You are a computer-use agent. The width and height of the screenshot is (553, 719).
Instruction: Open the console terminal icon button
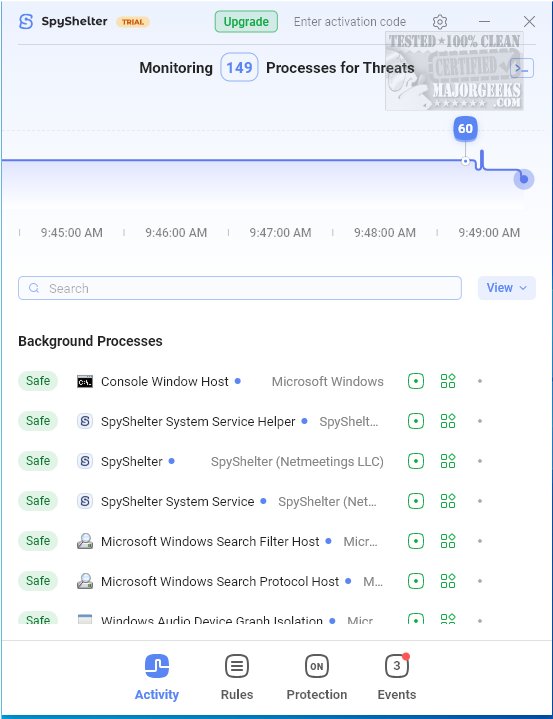(522, 68)
